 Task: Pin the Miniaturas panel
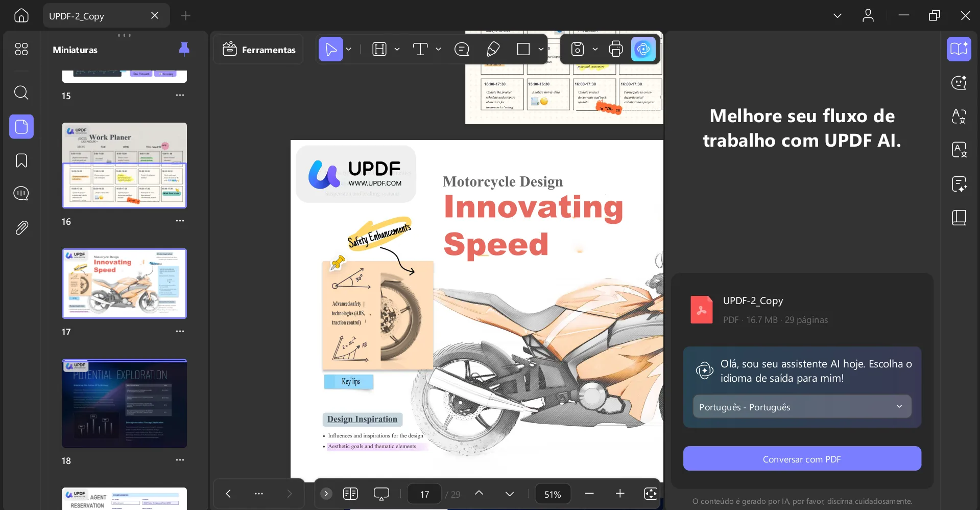click(184, 49)
